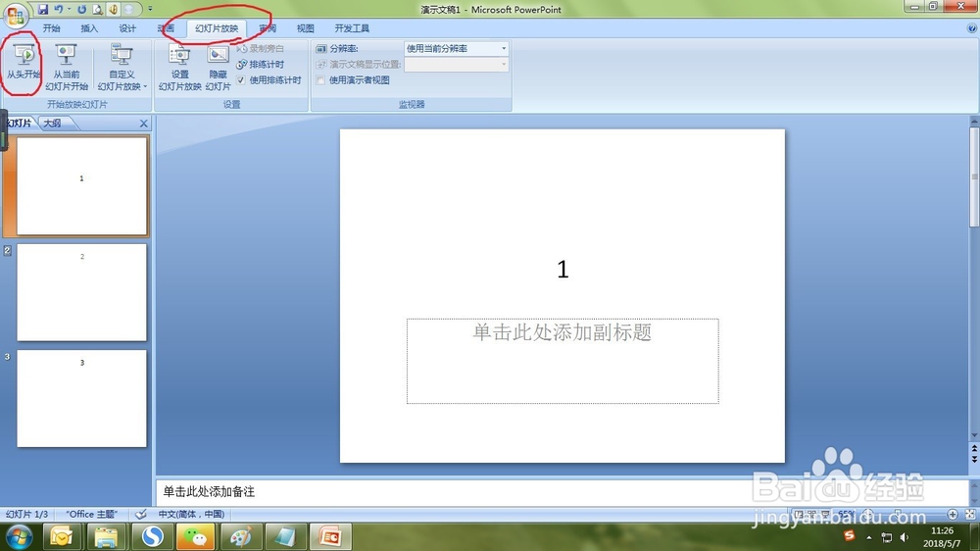Switch to the 大纲 outline pane tab

pos(52,124)
